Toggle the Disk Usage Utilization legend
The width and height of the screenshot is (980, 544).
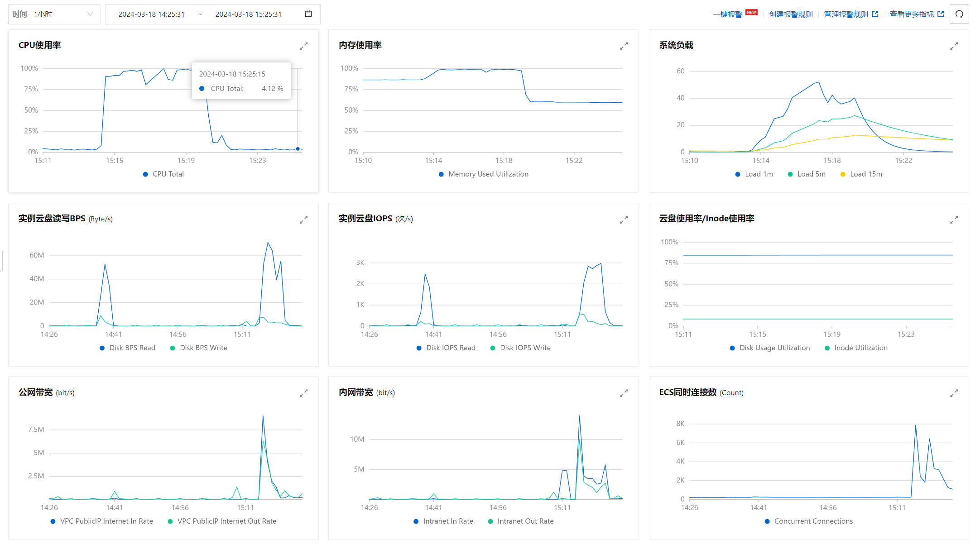click(770, 348)
